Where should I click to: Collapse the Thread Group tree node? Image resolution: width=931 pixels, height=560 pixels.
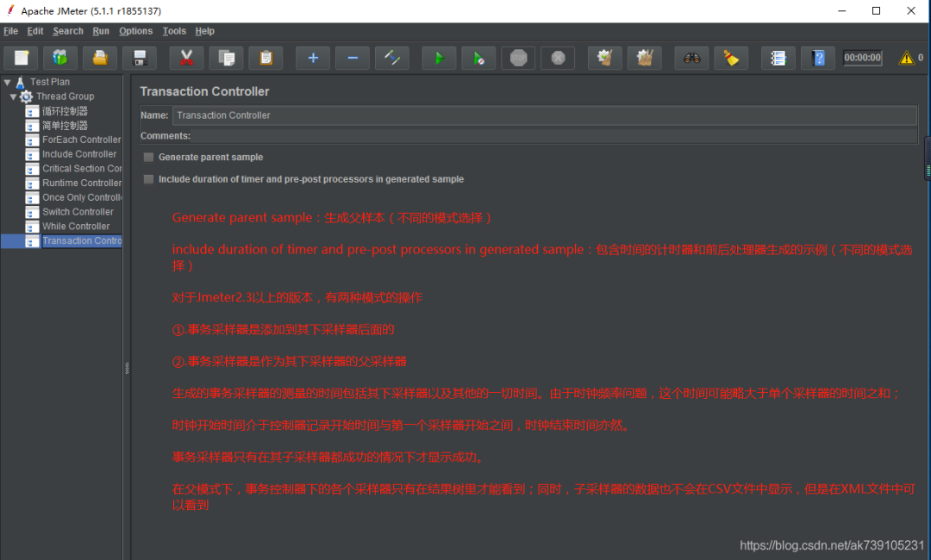coord(13,96)
